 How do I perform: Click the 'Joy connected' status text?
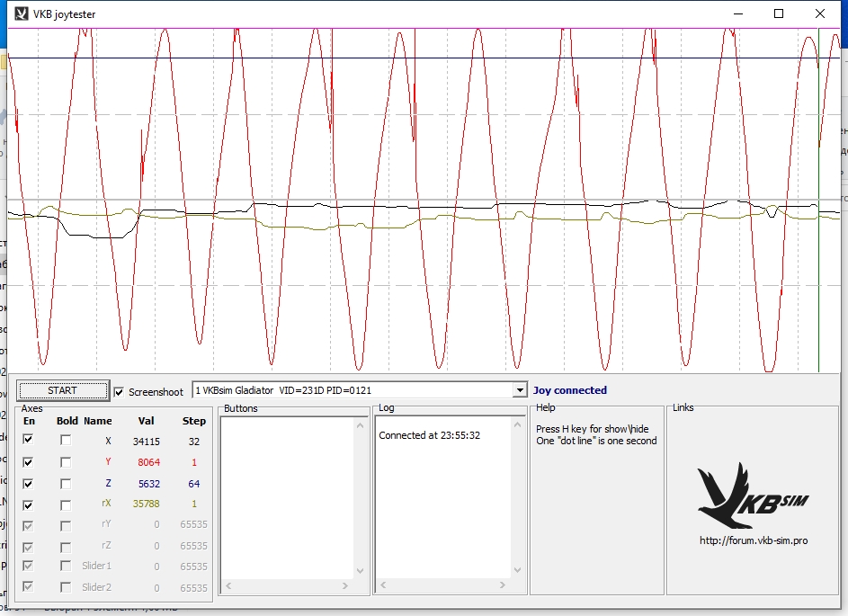tap(570, 390)
